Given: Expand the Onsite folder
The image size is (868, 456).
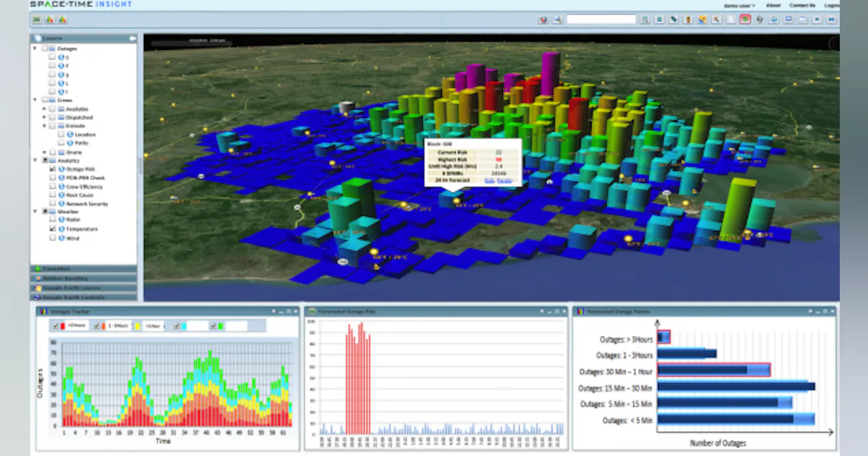Looking at the screenshot, I should pyautogui.click(x=44, y=152).
